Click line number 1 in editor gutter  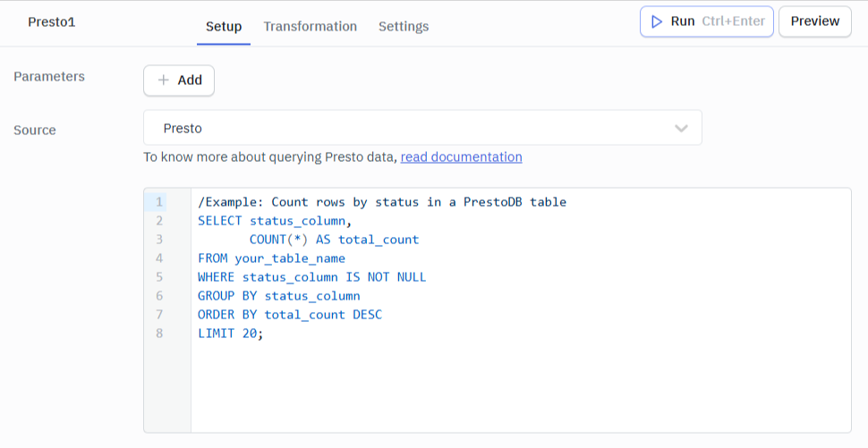click(x=159, y=202)
